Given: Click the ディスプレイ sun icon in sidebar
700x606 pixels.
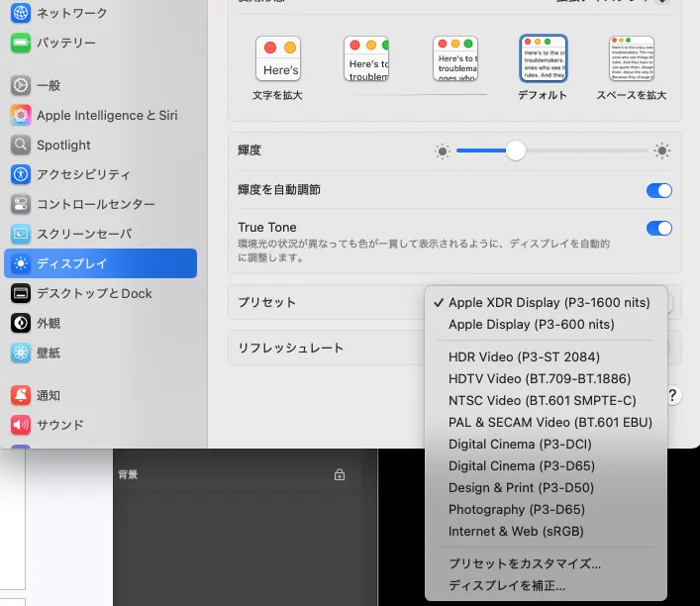Looking at the screenshot, I should [x=21, y=263].
